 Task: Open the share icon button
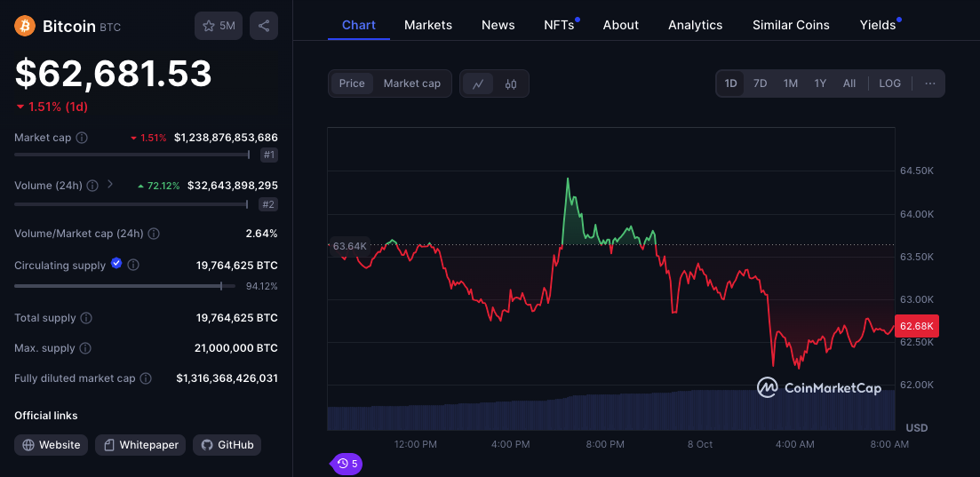(264, 26)
